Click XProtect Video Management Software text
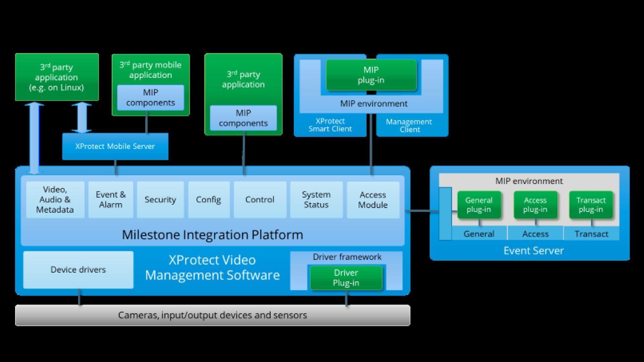 [x=212, y=267]
